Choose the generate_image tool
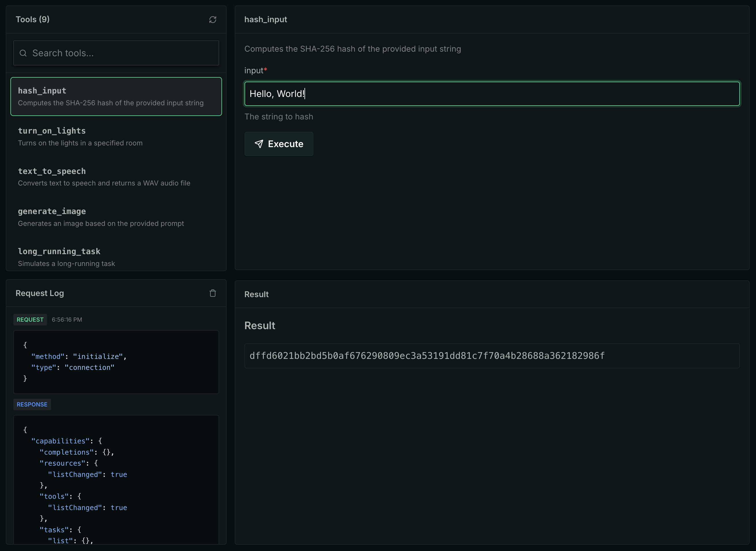Image resolution: width=756 pixels, height=551 pixels. (116, 217)
